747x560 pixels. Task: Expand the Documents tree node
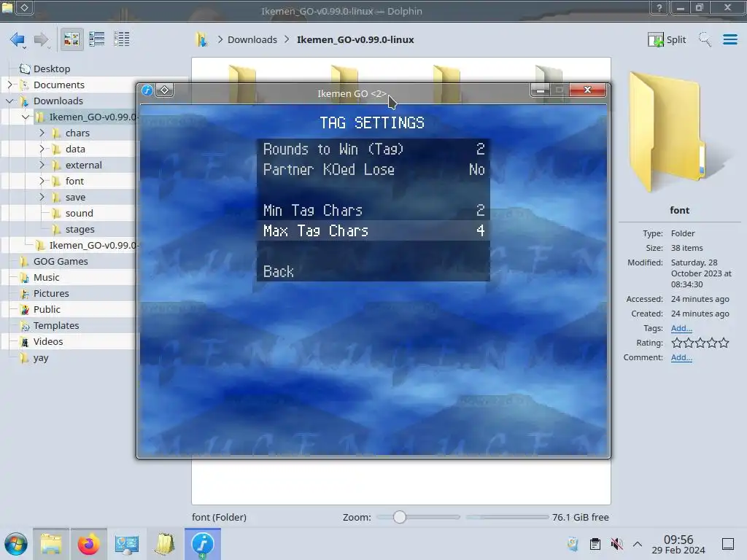[9, 85]
